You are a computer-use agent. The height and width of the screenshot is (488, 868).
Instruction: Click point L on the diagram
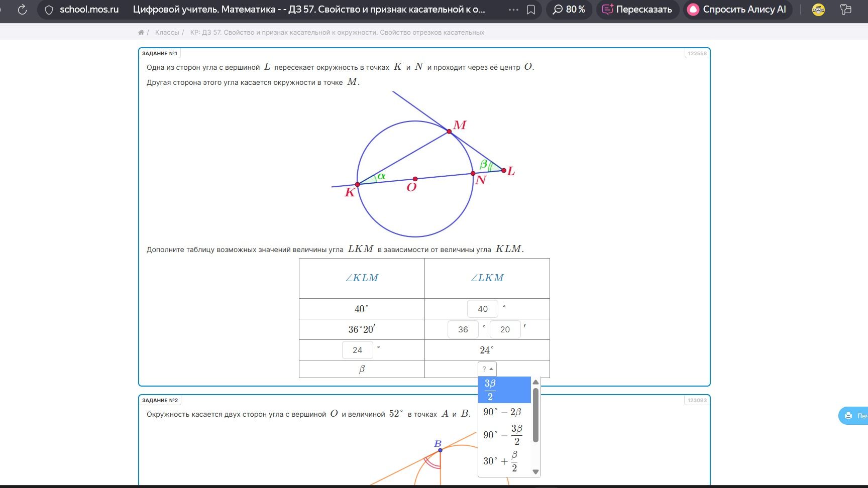[504, 171]
